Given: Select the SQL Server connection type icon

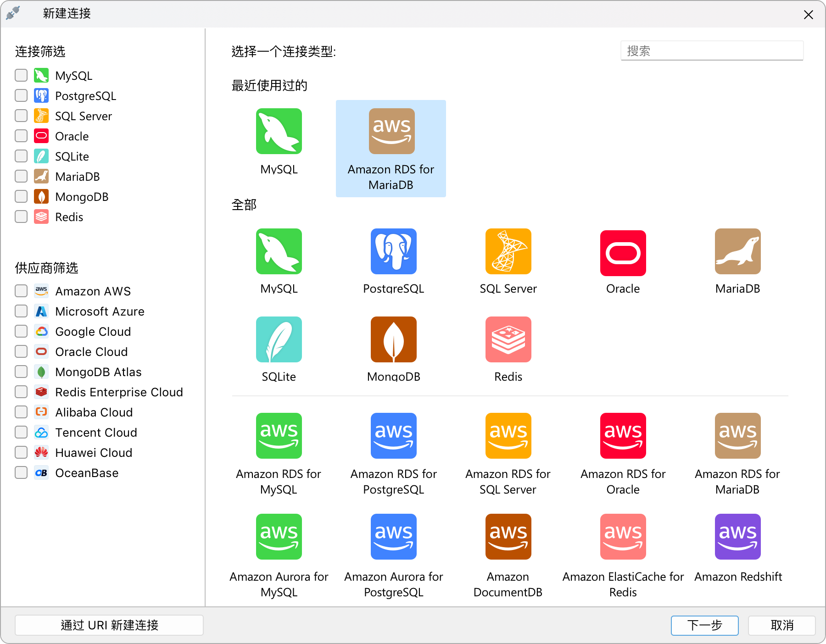Looking at the screenshot, I should (508, 251).
